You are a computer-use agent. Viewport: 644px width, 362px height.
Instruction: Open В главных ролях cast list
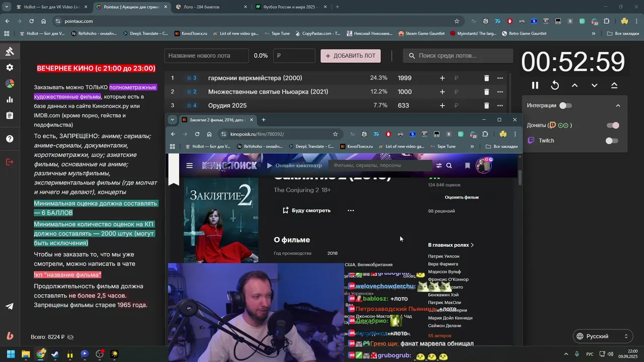point(451,245)
